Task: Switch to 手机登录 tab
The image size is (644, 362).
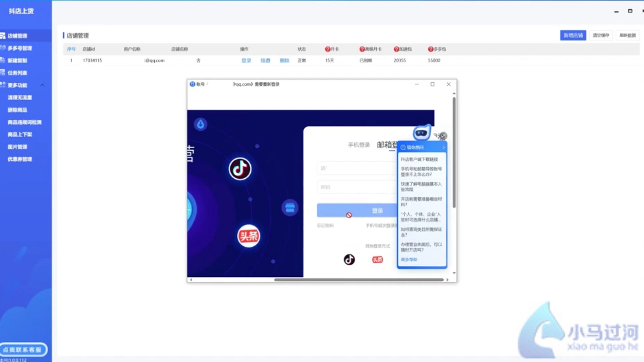Action: click(359, 145)
